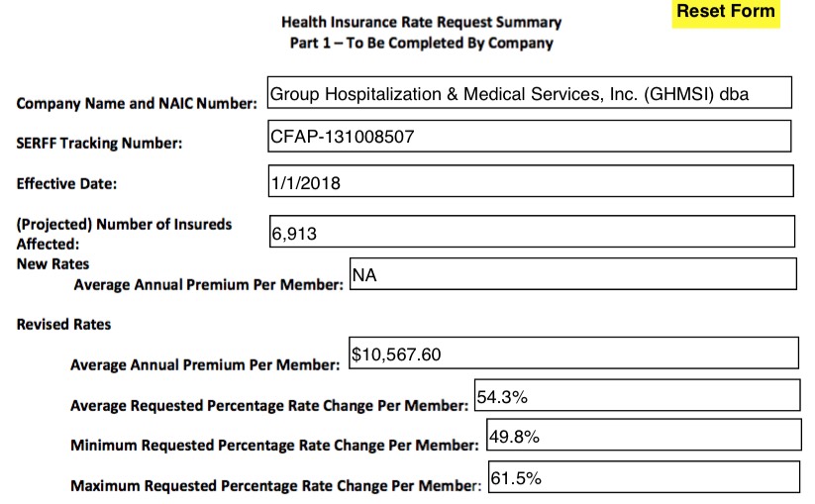
Task: Select the Revised Rates premium field showing $10,567.60
Action: click(x=573, y=353)
